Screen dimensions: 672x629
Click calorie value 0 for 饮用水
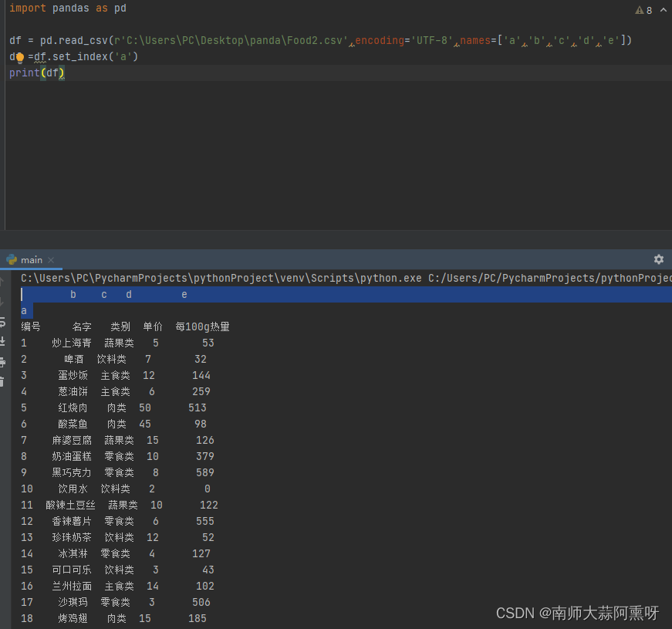[208, 489]
